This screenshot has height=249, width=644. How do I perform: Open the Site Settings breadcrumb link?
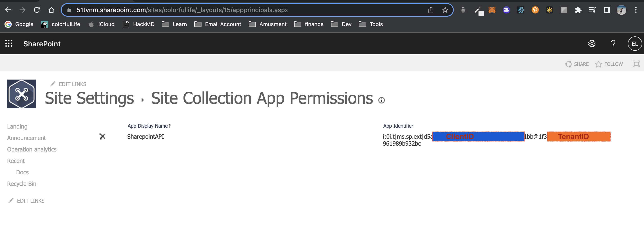[x=89, y=98]
